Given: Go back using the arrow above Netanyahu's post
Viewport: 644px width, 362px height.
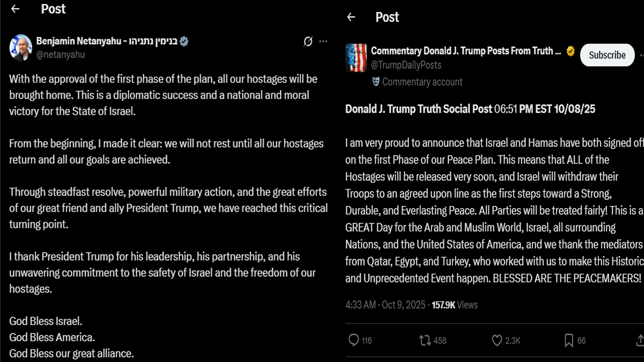Looking at the screenshot, I should 15,9.
